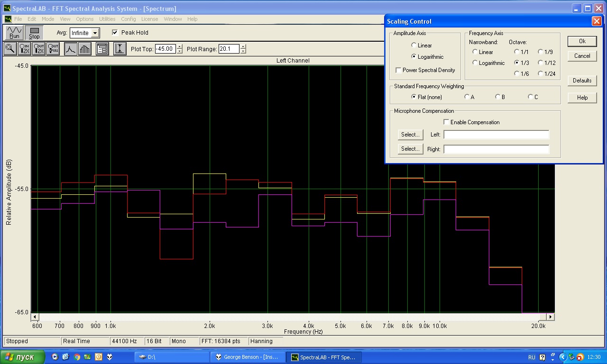Click right arrow of frequency scrollbar
The image size is (607, 364).
coord(550,317)
